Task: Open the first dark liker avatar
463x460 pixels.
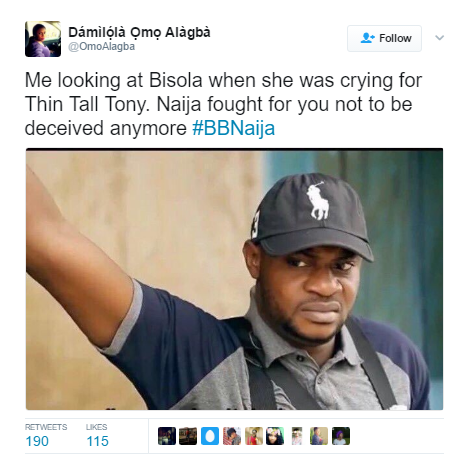Action: pyautogui.click(x=167, y=436)
